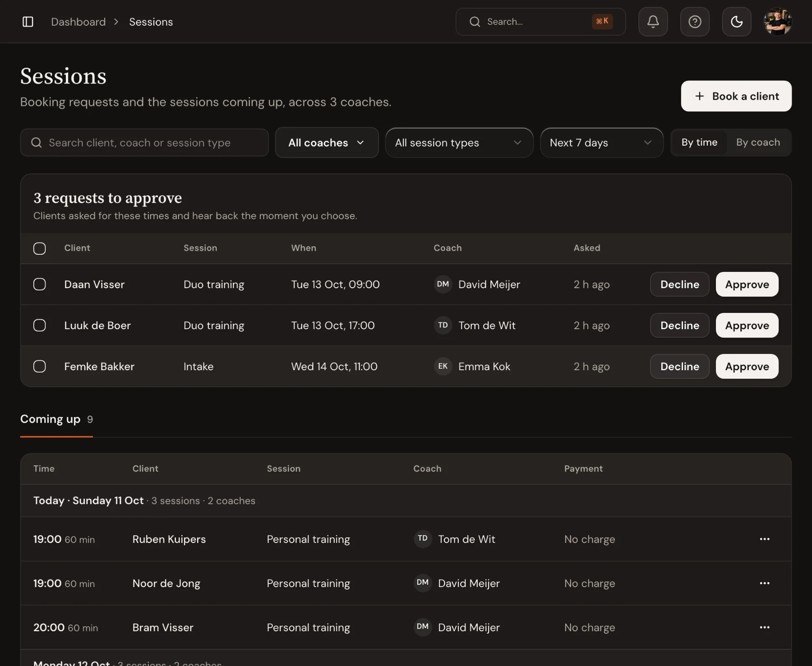Click the When column header

304,248
